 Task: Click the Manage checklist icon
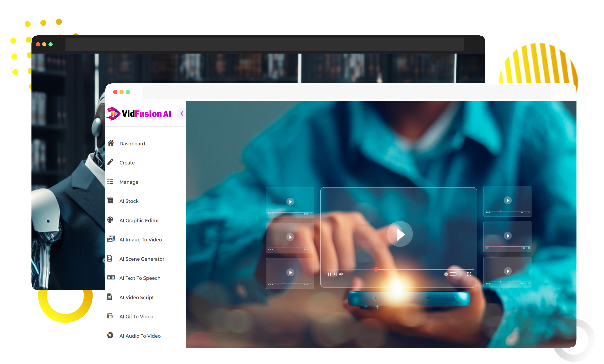110,182
